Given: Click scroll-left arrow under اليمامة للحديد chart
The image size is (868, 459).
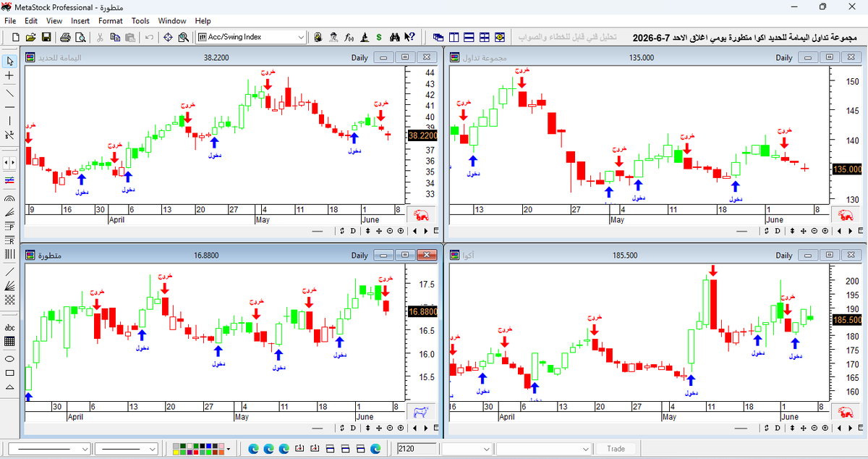Looking at the screenshot, I should coord(415,231).
